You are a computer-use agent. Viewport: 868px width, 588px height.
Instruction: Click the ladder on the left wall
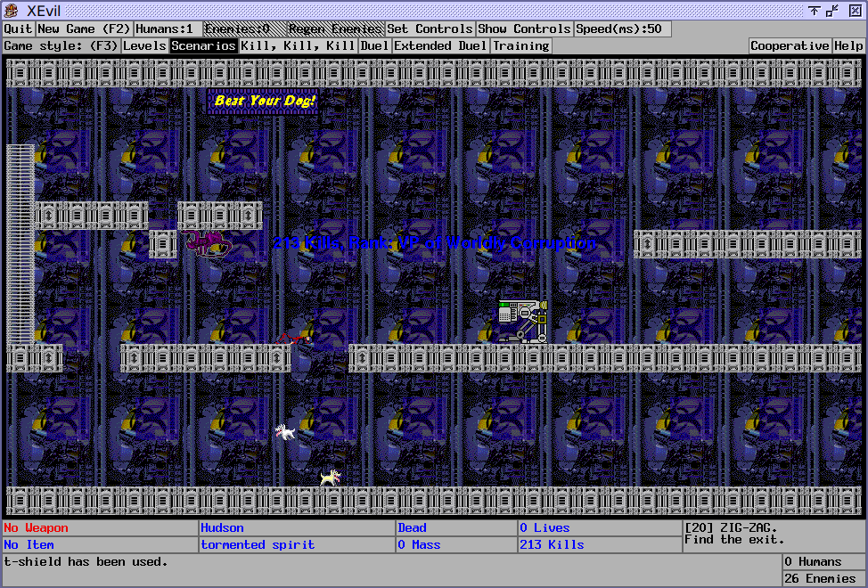(20, 244)
